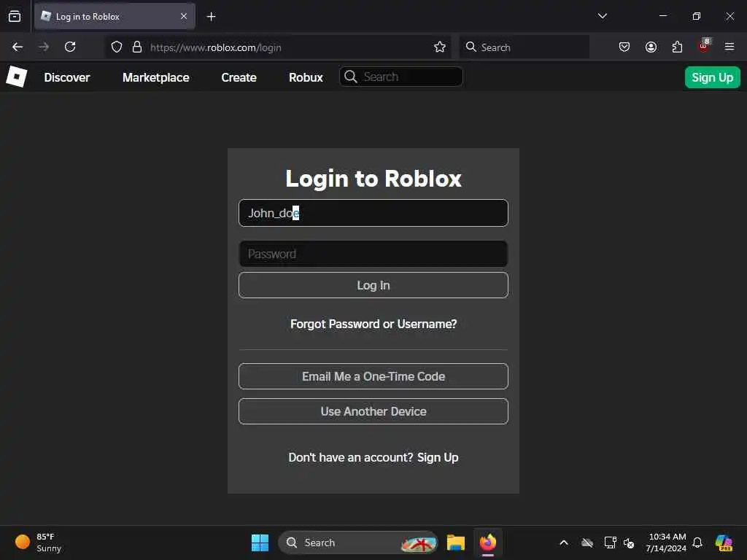Click Sign Up link below login form
The width and height of the screenshot is (747, 560).
[x=438, y=457]
